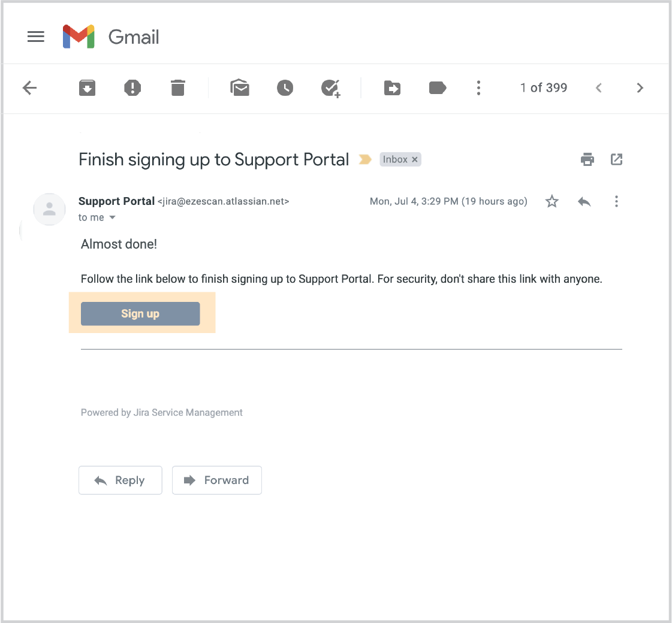The image size is (672, 623).
Task: Print the email using printer icon
Action: (587, 159)
